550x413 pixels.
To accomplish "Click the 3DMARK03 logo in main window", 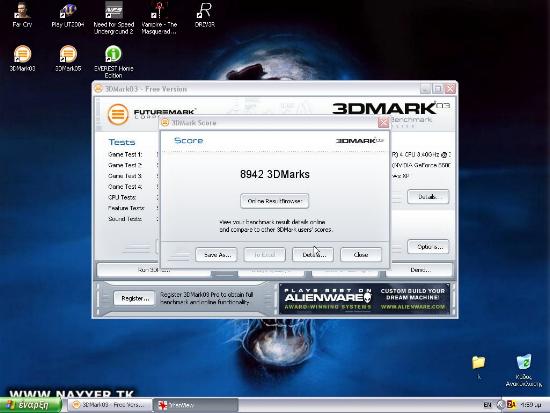I will pyautogui.click(x=390, y=108).
